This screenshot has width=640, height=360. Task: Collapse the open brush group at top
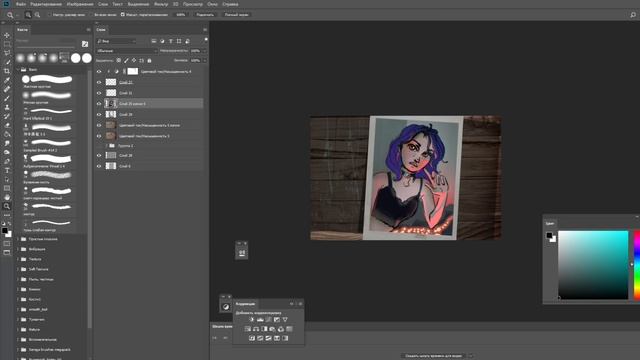pyautogui.click(x=18, y=70)
